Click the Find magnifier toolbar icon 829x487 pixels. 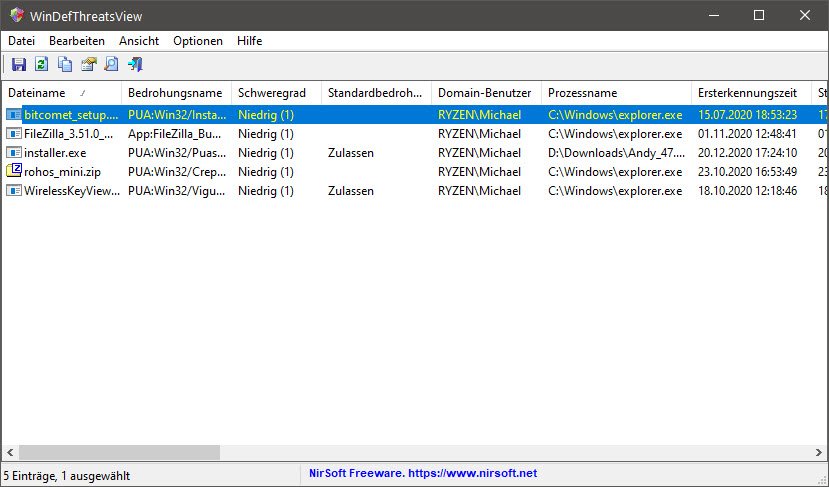pyautogui.click(x=112, y=65)
